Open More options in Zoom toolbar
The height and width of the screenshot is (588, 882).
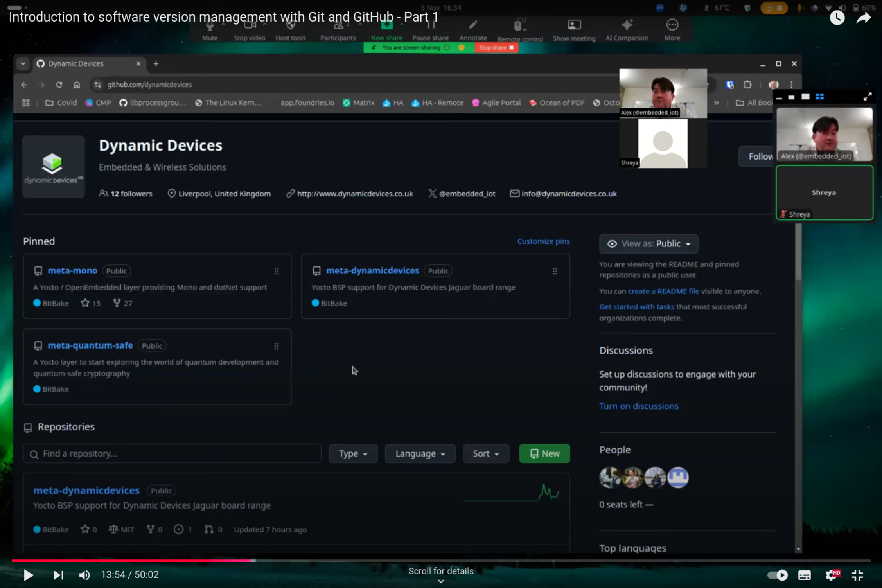[x=672, y=30]
